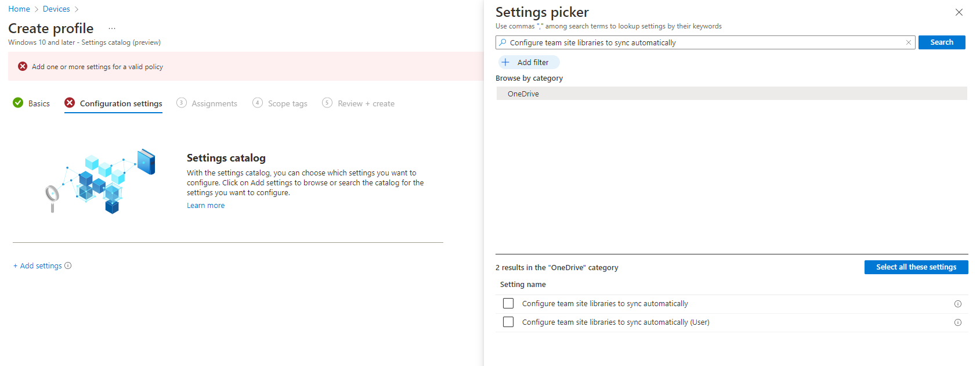Screen dimensions: 980x366
Task: Expand the OneDrive category
Action: point(523,94)
